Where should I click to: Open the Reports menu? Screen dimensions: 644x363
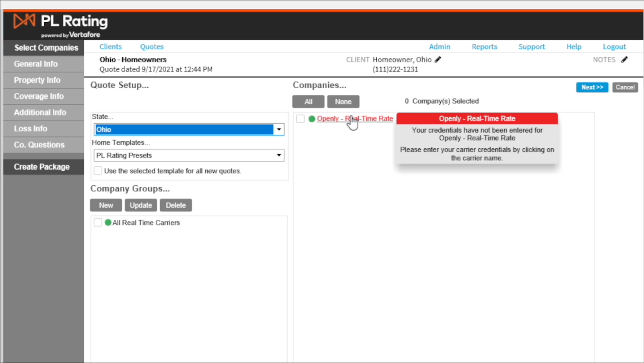pyautogui.click(x=485, y=47)
